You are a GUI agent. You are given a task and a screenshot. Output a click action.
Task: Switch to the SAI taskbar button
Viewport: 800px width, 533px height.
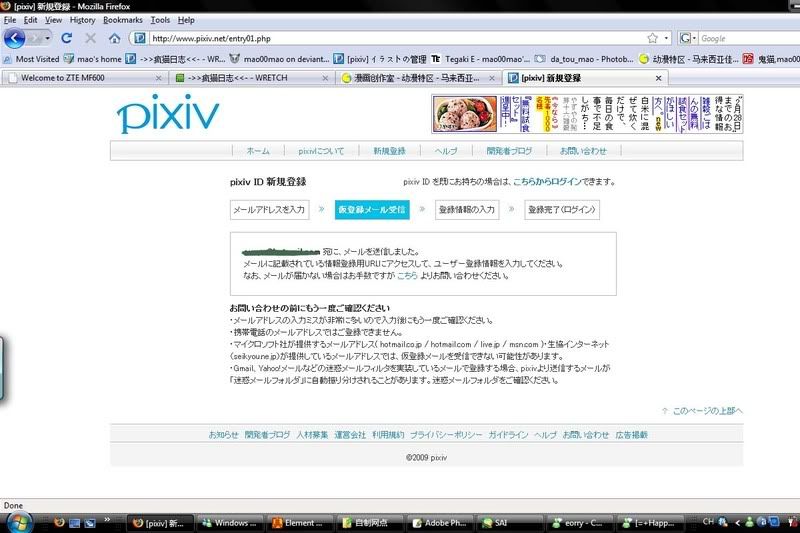click(509, 523)
